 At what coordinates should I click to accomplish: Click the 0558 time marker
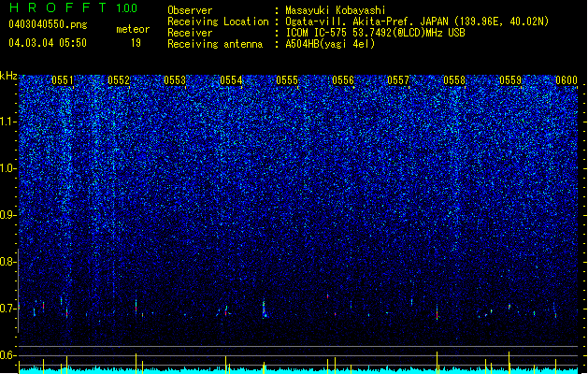pyautogui.click(x=454, y=80)
